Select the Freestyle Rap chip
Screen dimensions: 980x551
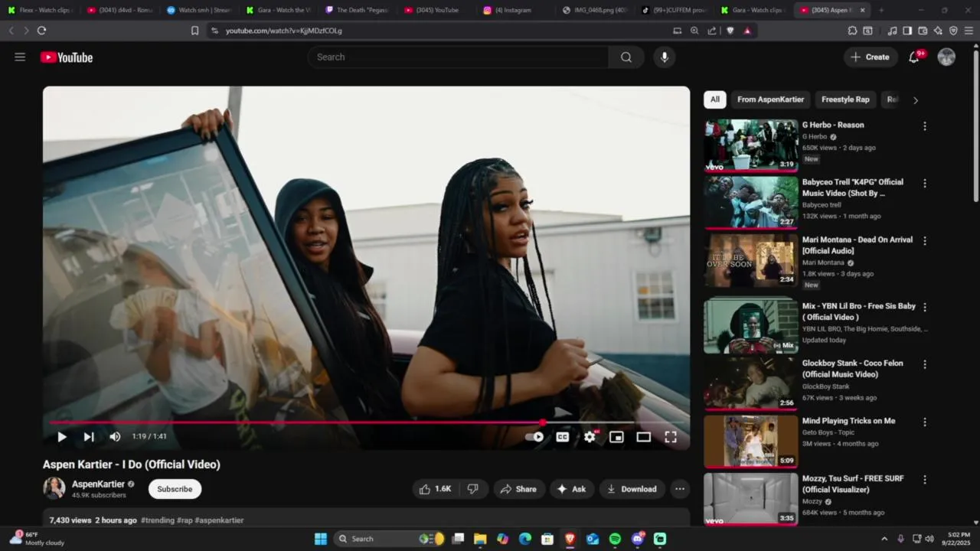click(x=845, y=99)
